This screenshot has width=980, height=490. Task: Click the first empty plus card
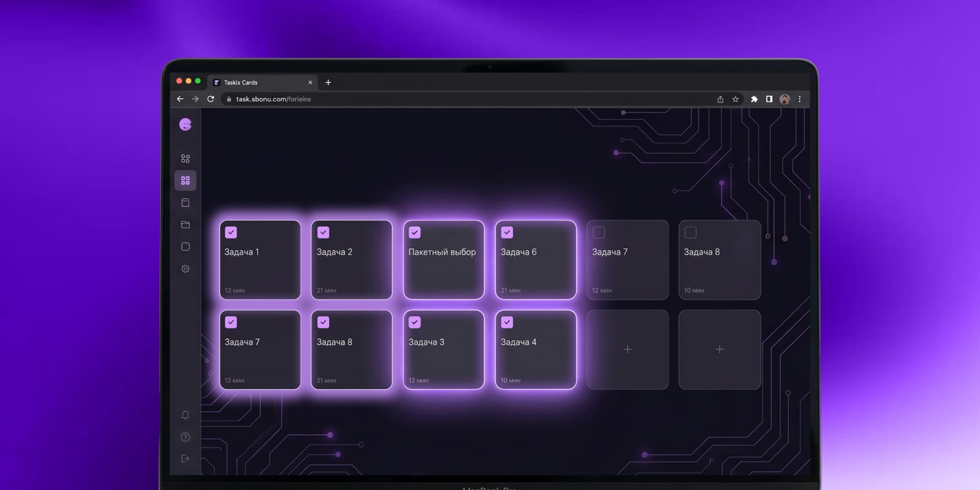(x=627, y=350)
